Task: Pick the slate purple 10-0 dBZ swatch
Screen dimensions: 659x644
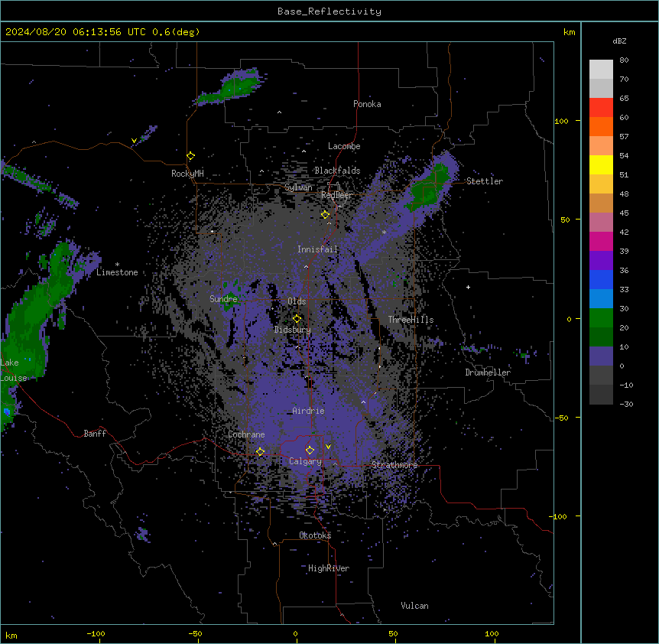Action: coord(601,356)
